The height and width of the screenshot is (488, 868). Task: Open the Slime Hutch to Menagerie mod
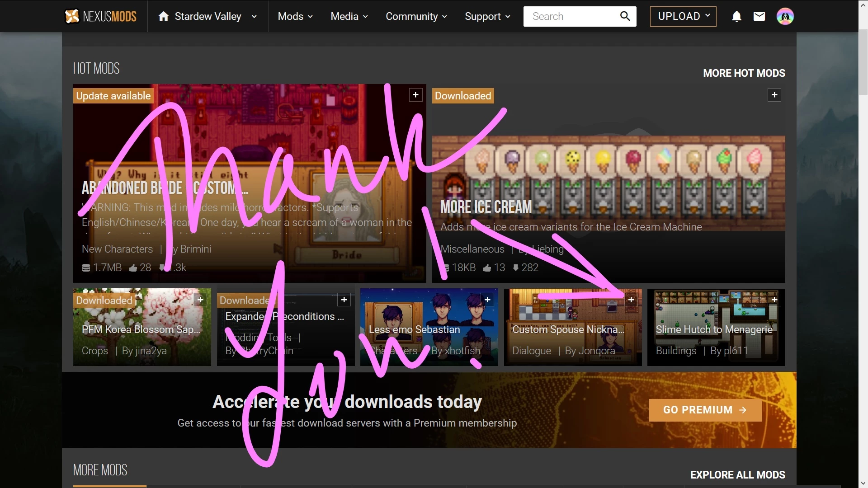point(714,329)
